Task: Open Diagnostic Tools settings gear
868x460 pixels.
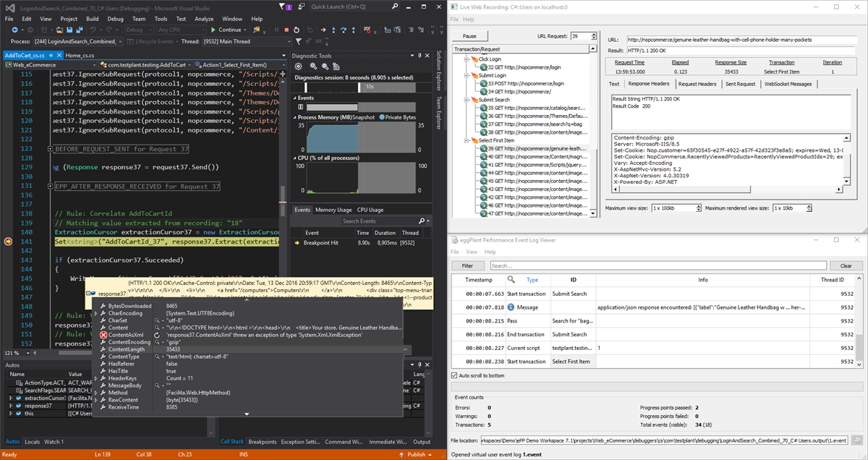Action: coord(298,67)
